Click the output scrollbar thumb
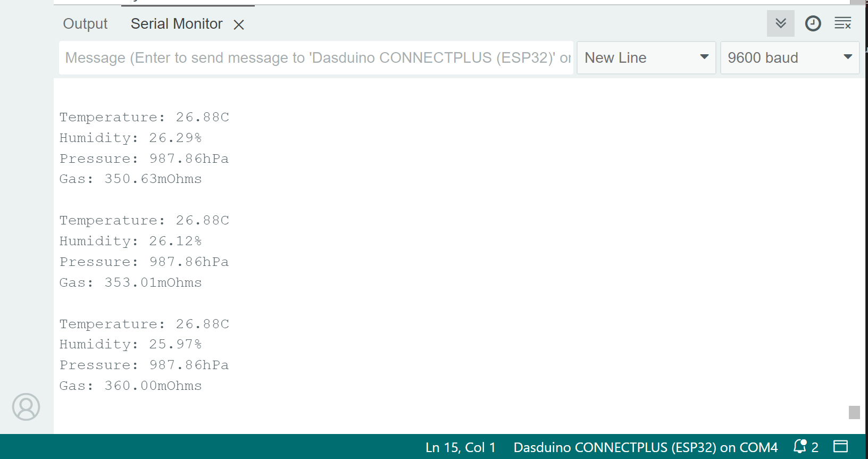Image resolution: width=868 pixels, height=459 pixels. click(854, 412)
